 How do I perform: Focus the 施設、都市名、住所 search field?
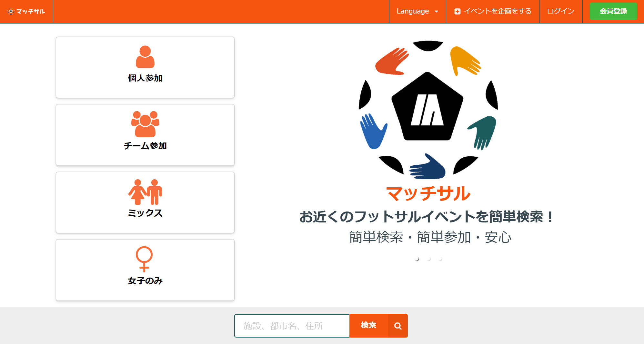(292, 326)
